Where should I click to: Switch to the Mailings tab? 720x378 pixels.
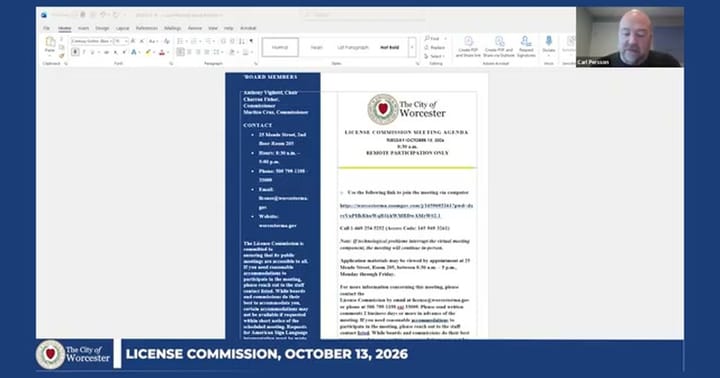coord(173,28)
